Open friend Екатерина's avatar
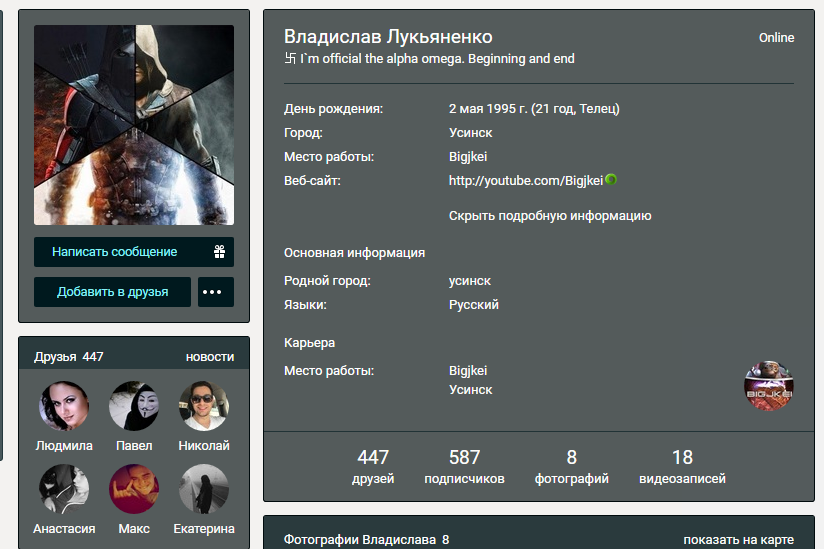This screenshot has width=824, height=549. (204, 489)
